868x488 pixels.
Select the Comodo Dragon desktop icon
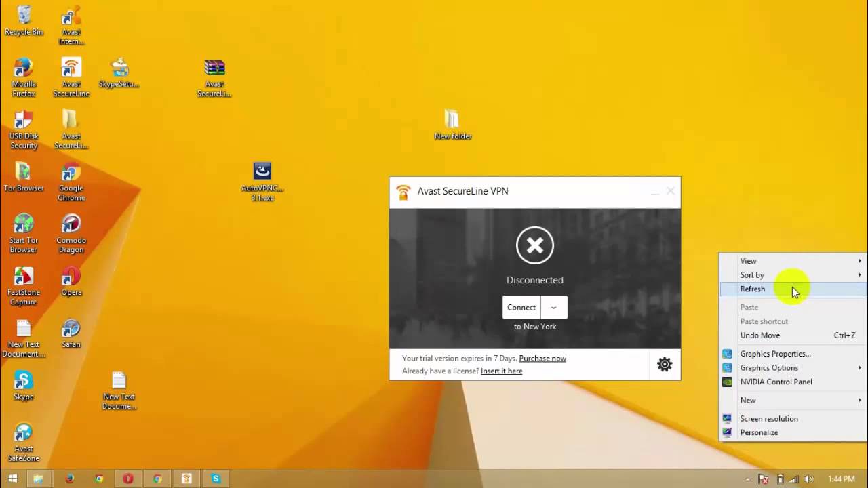click(x=71, y=234)
